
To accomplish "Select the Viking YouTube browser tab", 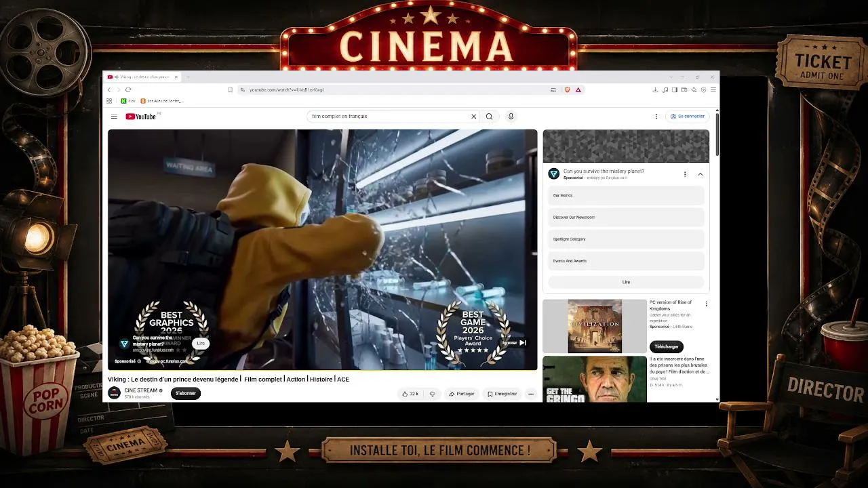I will pyautogui.click(x=142, y=77).
